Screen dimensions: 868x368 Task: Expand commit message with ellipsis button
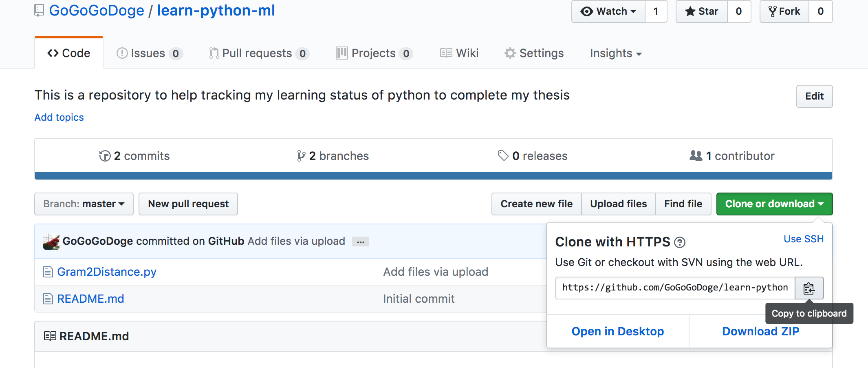[361, 242]
